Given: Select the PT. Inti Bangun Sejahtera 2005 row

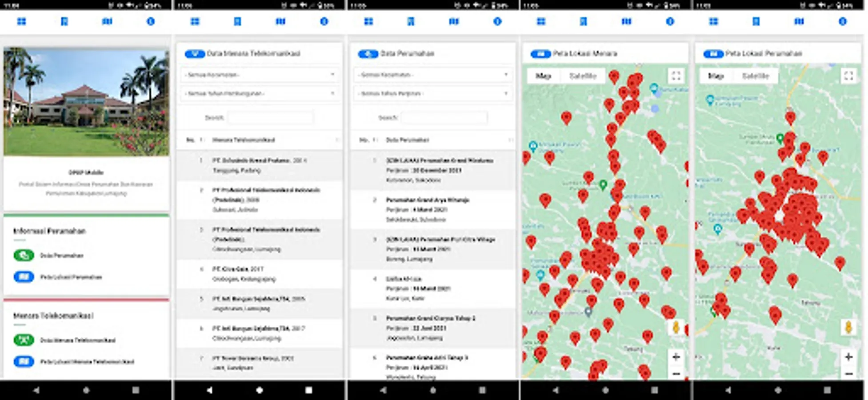Looking at the screenshot, I should click(260, 304).
